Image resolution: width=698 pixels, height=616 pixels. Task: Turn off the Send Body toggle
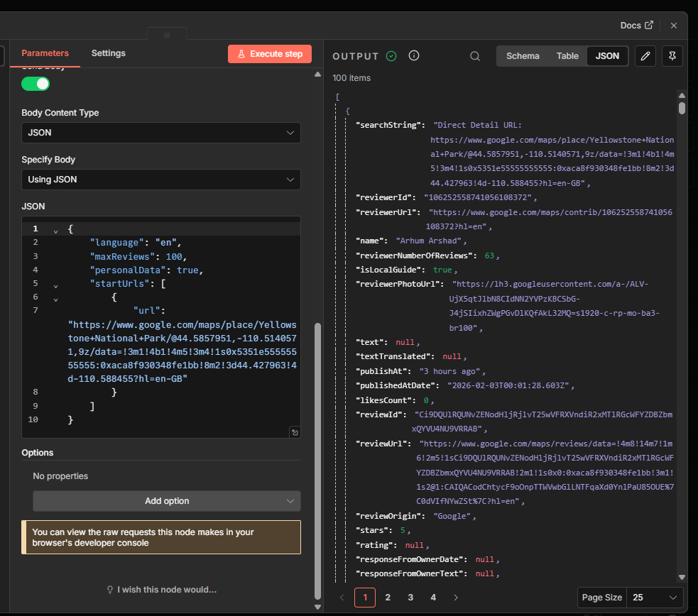(36, 84)
